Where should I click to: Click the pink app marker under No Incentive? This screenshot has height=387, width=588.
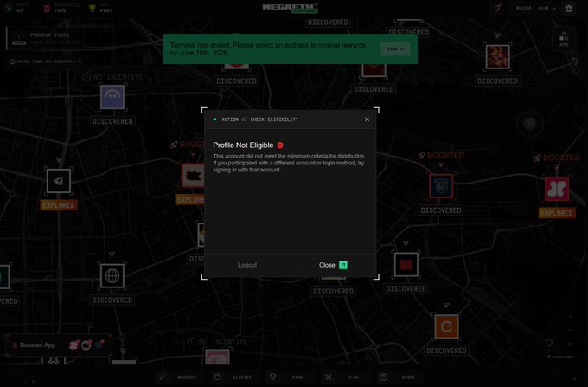tap(218, 357)
